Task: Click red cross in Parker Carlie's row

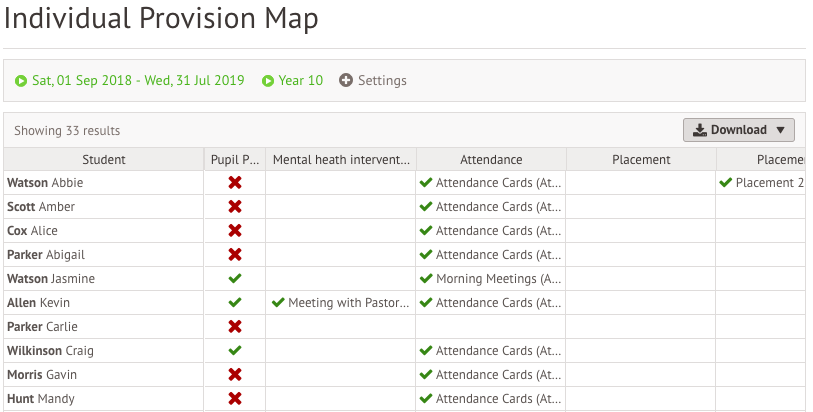Action: [235, 326]
